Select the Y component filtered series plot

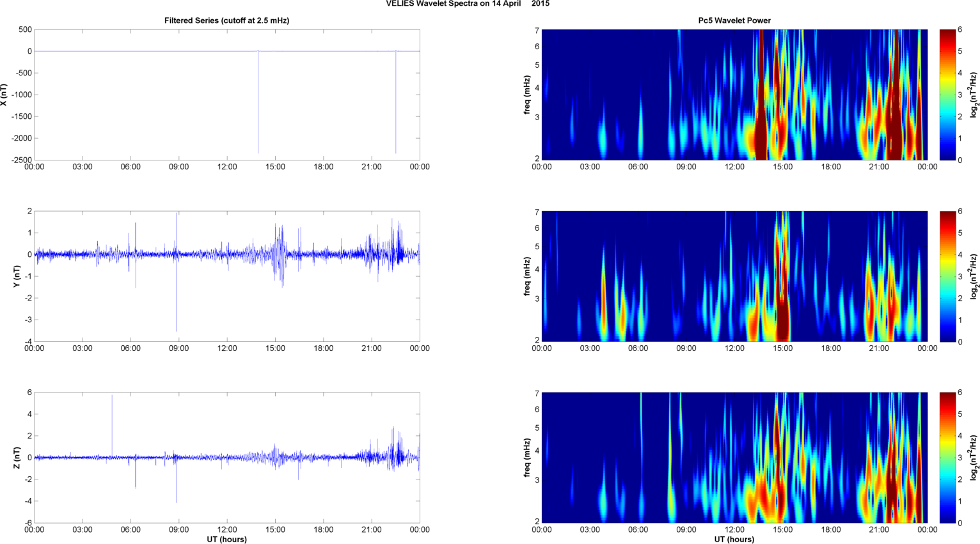pyautogui.click(x=227, y=276)
